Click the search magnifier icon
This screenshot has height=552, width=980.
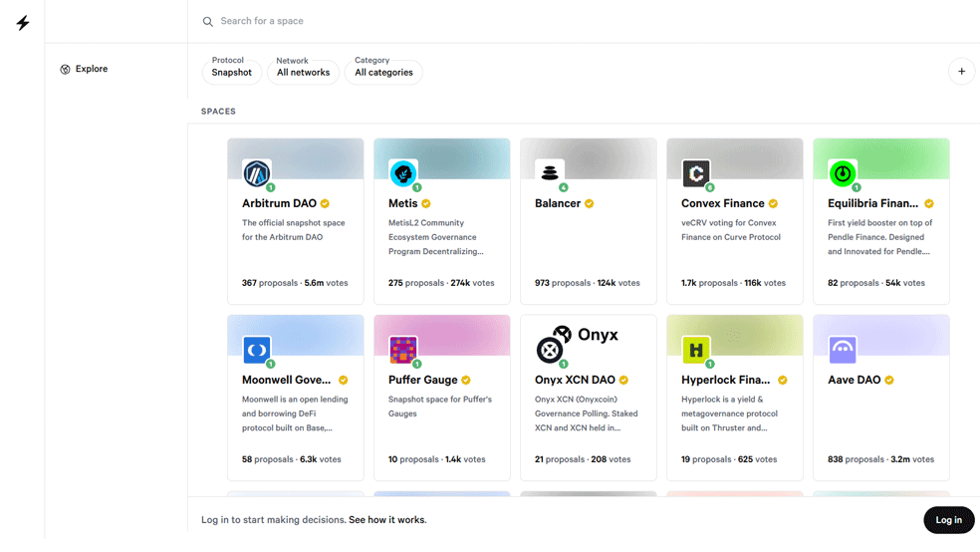click(207, 21)
